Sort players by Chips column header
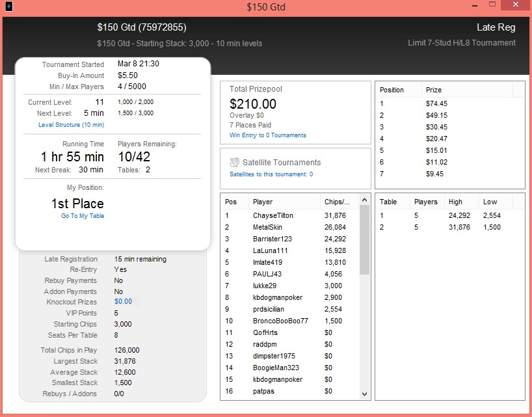The image size is (532, 417). [x=337, y=202]
